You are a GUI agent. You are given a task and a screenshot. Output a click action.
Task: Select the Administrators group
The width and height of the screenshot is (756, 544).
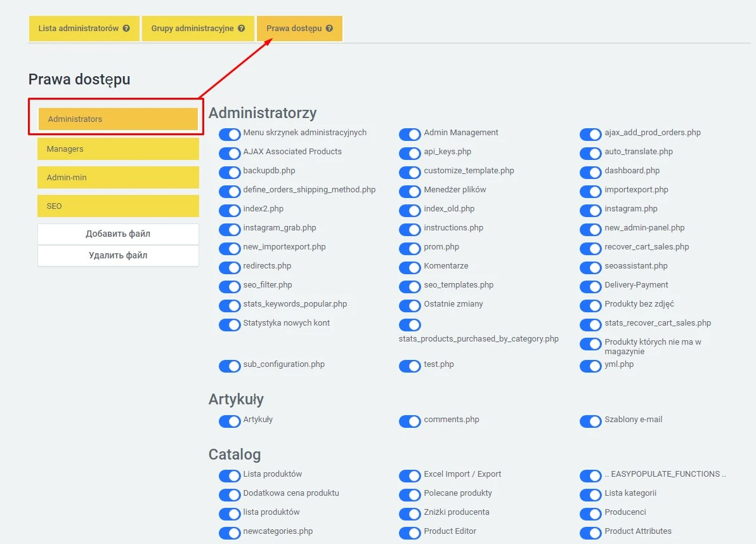118,119
